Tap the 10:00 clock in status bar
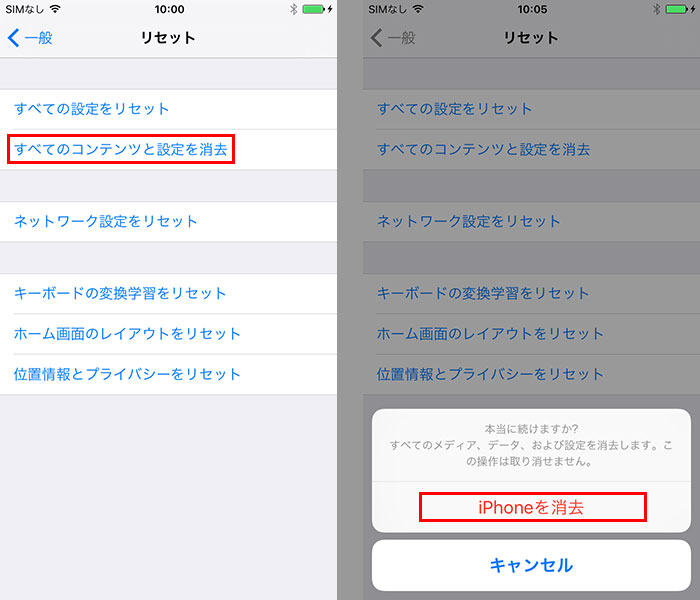Screen dimensions: 700x600 [170, 9]
